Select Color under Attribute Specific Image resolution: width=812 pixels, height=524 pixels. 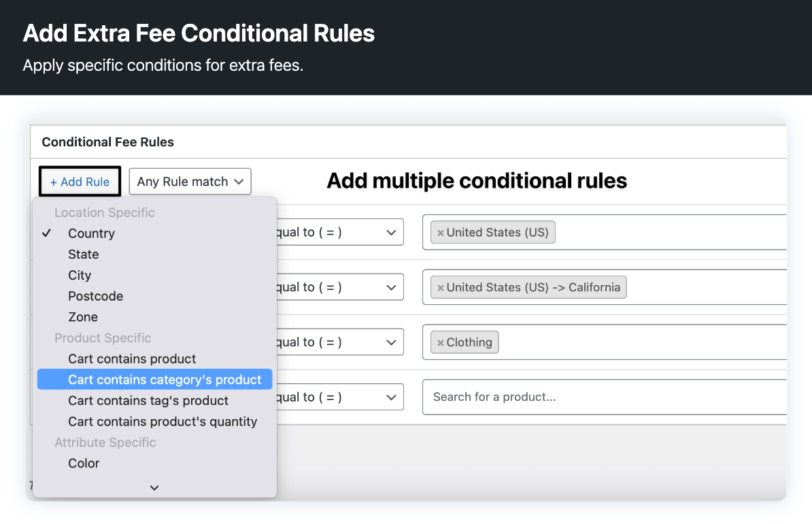(83, 463)
